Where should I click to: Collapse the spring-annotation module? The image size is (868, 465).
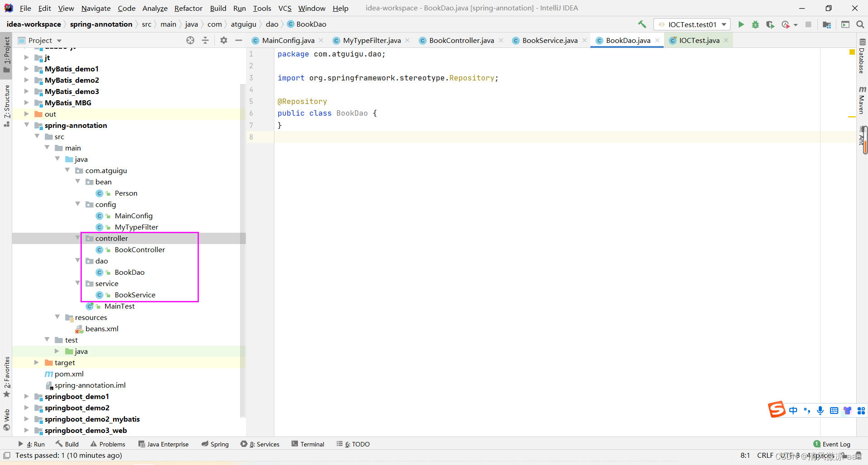coord(27,125)
